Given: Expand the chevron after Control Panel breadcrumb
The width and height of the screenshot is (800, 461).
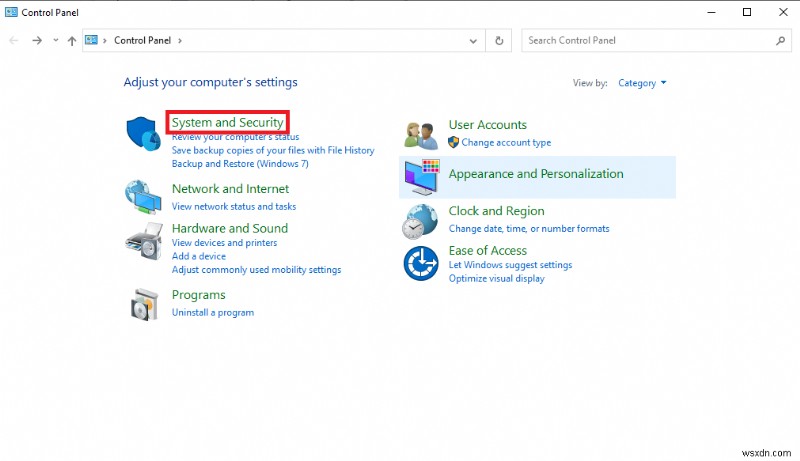Looking at the screenshot, I should click(180, 40).
